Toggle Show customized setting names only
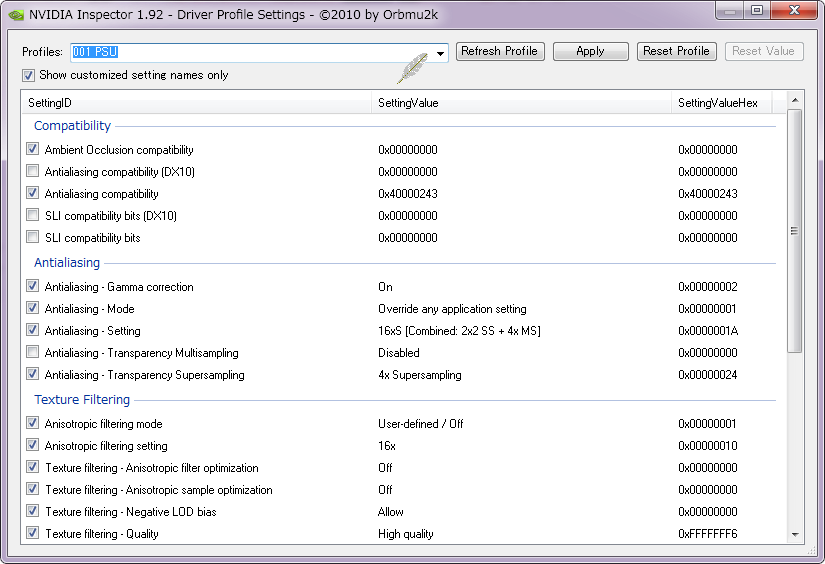 coord(28,75)
